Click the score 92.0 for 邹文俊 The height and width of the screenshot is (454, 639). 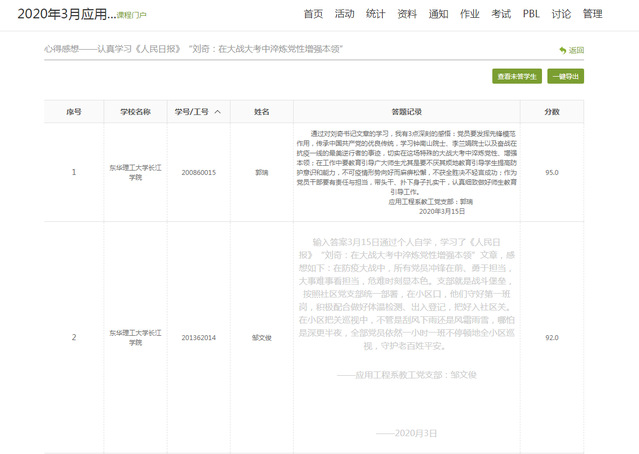(x=552, y=338)
